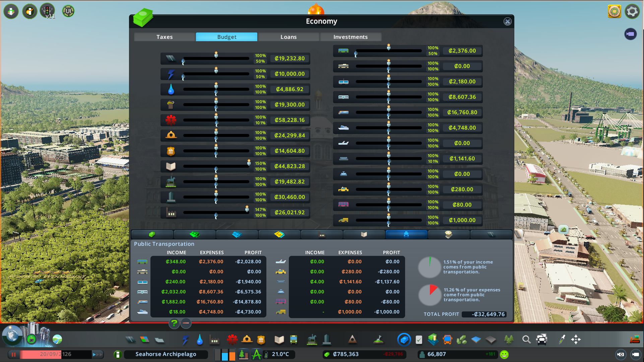Change game speed with fast-forward arrows
Viewport: 644px width, 362px height.
click(97, 354)
